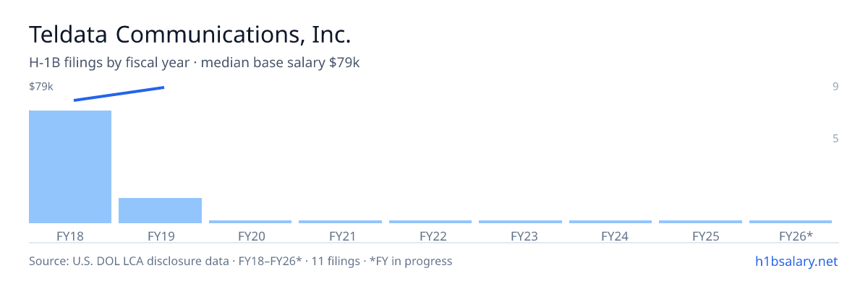
Task: Select the FY25 bar
Action: [700, 222]
